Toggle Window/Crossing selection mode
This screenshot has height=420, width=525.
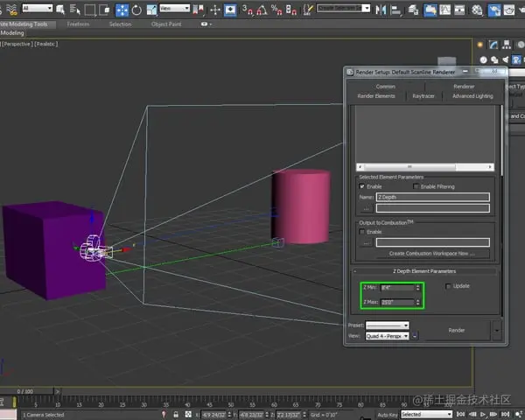tap(105, 10)
